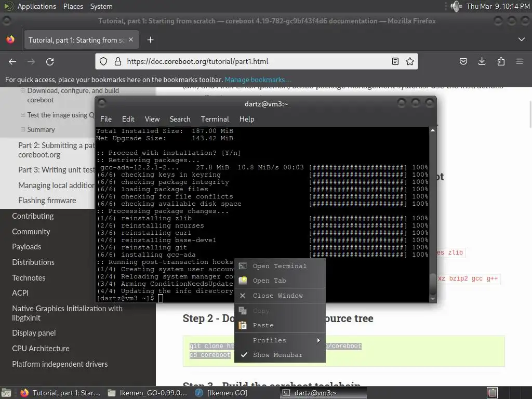Click the Firefox back arrow
The height and width of the screenshot is (399, 532).
point(12,61)
